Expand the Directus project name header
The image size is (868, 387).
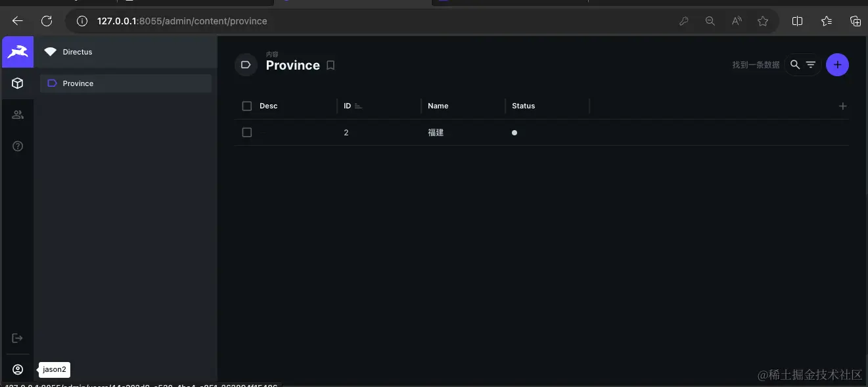(77, 52)
